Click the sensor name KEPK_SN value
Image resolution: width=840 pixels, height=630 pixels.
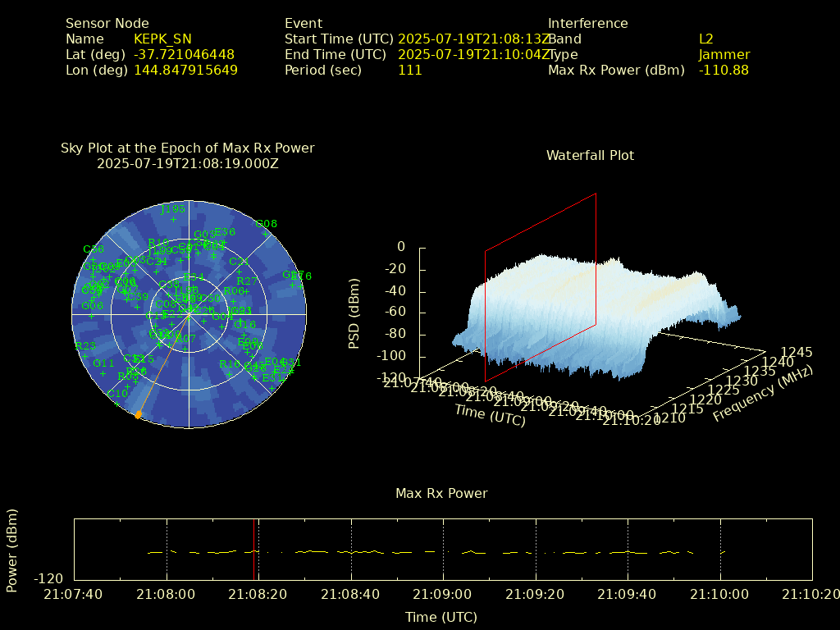pos(162,39)
